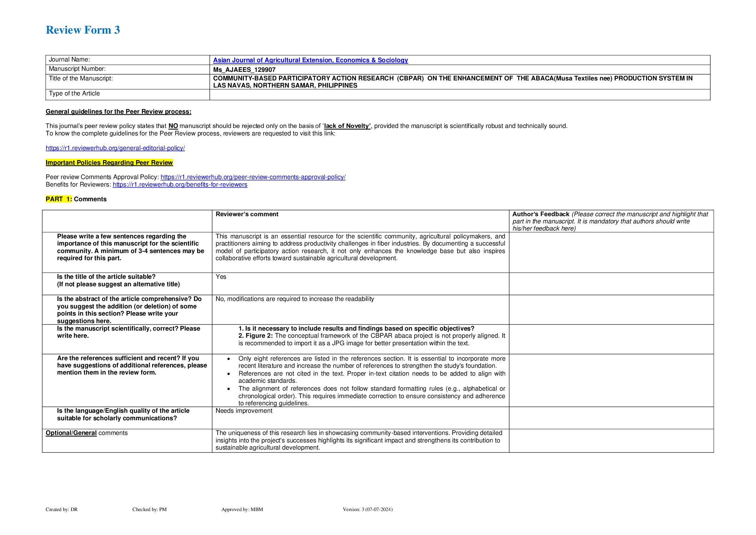This screenshot has width=756, height=535.
Task: Click the empty Type of the Article field
Action: point(459,94)
